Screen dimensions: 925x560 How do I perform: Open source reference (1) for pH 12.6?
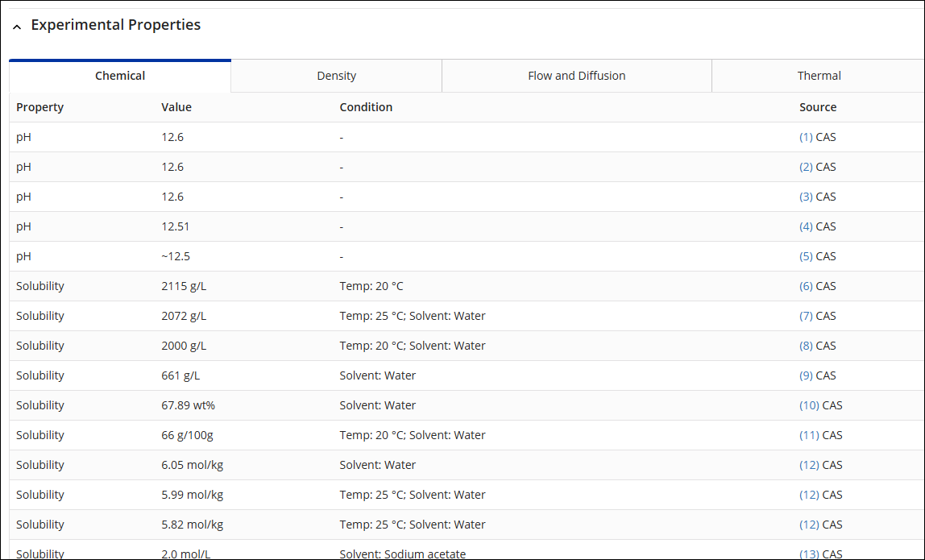pyautogui.click(x=806, y=137)
